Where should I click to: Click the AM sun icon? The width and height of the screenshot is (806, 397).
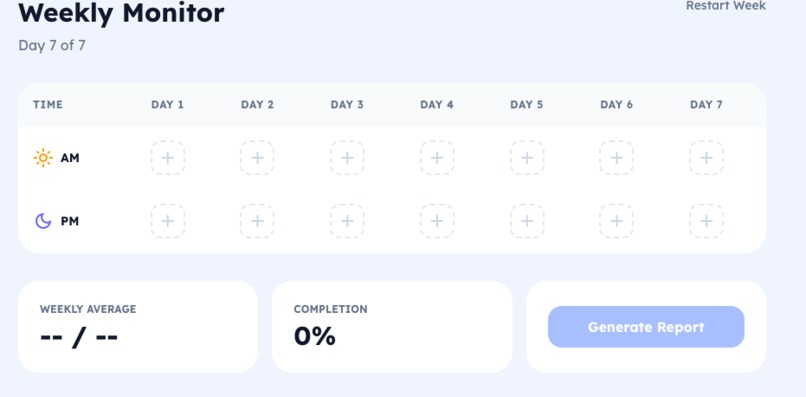[43, 158]
